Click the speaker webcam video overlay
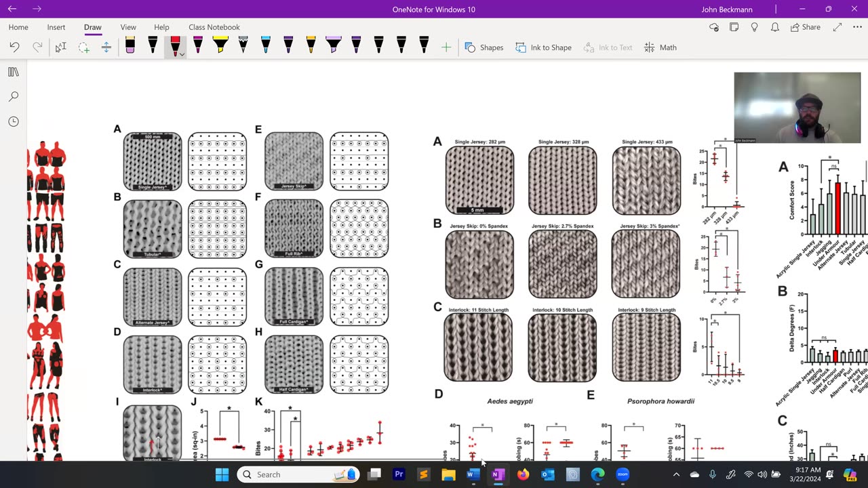This screenshot has height=488, width=868. coord(797,108)
